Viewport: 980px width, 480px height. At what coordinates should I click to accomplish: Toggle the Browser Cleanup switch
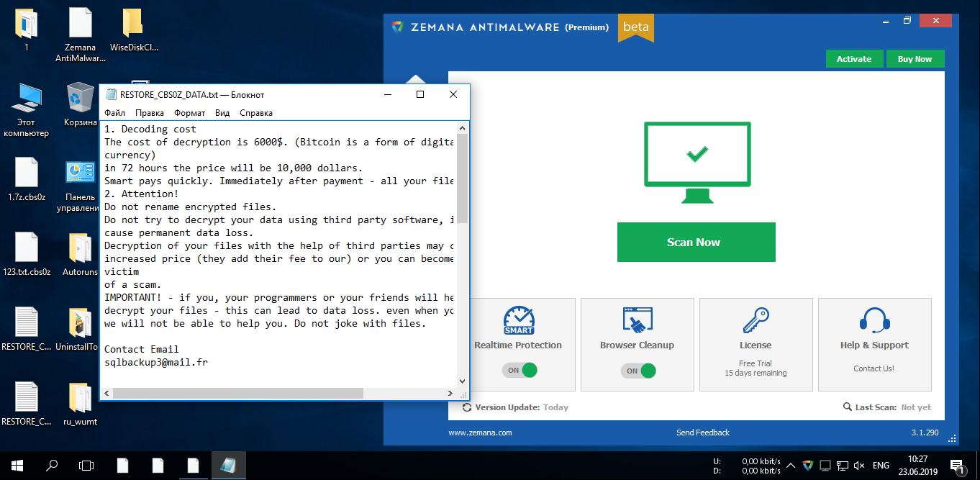point(639,371)
